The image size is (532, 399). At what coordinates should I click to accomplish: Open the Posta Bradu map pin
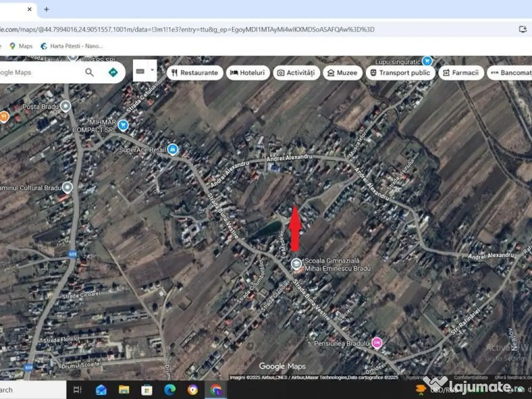point(65,107)
